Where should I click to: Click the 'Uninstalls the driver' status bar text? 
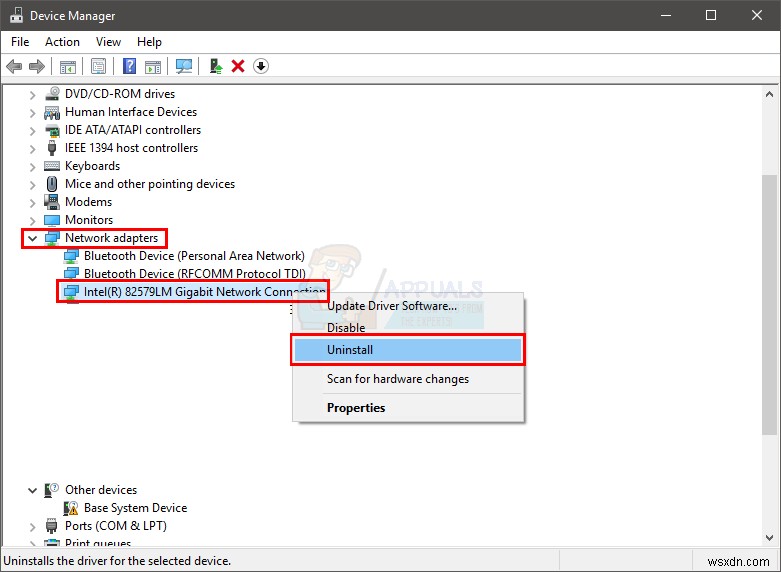[x=118, y=561]
